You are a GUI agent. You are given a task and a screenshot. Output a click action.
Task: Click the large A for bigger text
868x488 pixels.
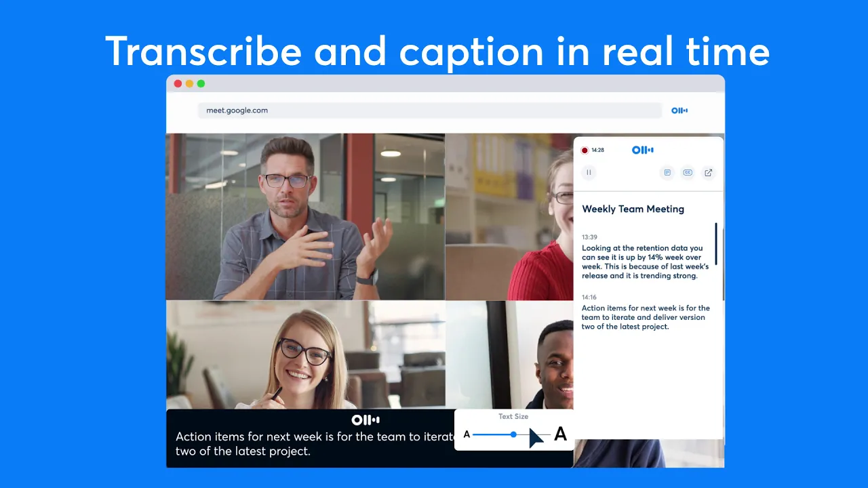click(560, 434)
